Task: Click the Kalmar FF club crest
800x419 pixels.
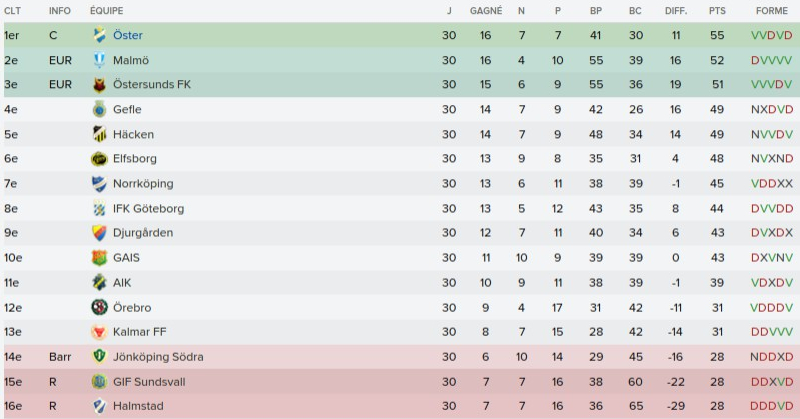Action: [99, 332]
